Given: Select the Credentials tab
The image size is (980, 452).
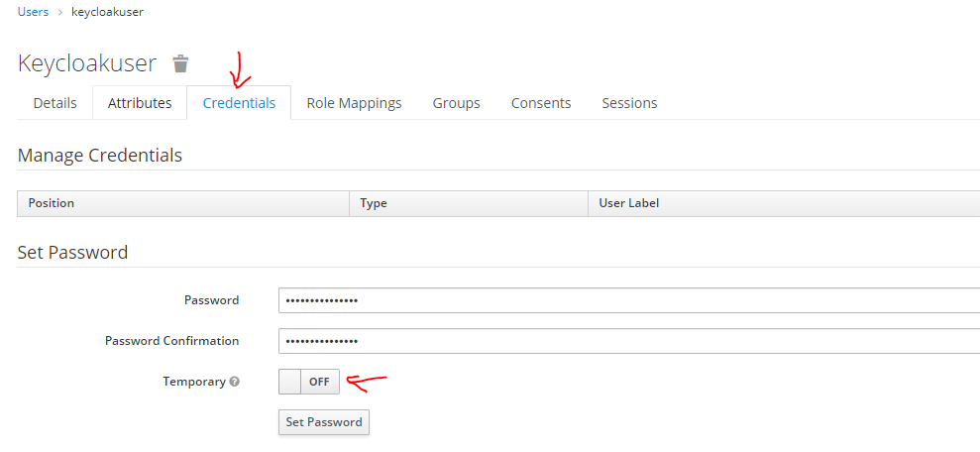Looking at the screenshot, I should tap(239, 103).
